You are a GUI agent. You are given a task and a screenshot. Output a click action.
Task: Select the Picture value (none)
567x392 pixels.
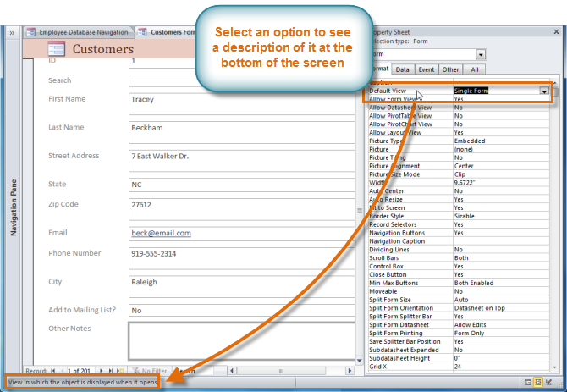(501, 149)
